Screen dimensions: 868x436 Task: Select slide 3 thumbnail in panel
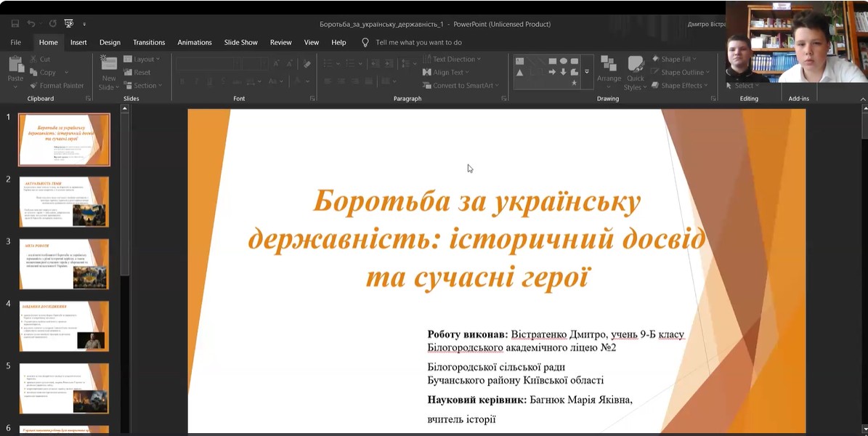click(x=64, y=264)
